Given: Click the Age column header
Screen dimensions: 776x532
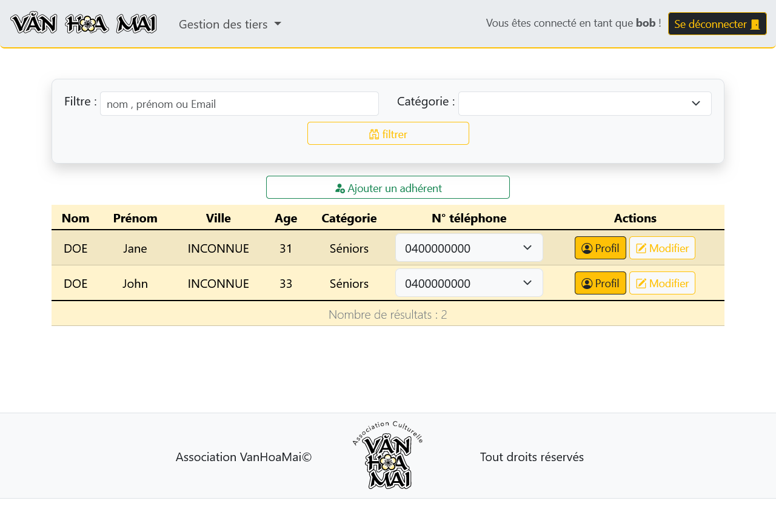Looking at the screenshot, I should pos(286,218).
